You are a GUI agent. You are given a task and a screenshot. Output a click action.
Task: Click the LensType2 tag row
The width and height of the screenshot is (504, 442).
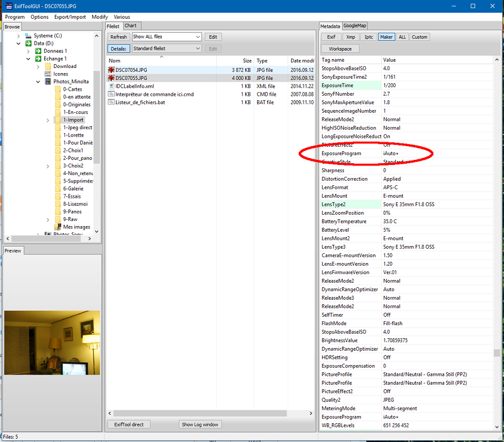(406, 204)
